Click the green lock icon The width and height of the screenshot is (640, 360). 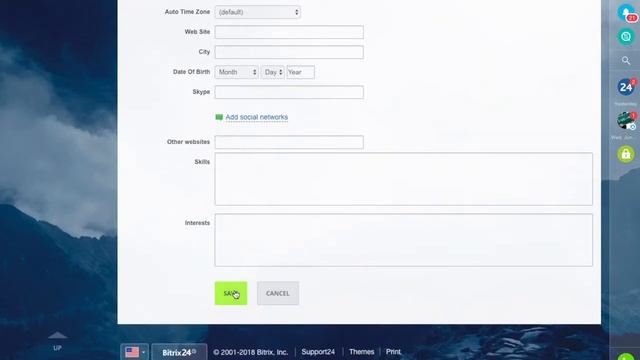pos(626,154)
